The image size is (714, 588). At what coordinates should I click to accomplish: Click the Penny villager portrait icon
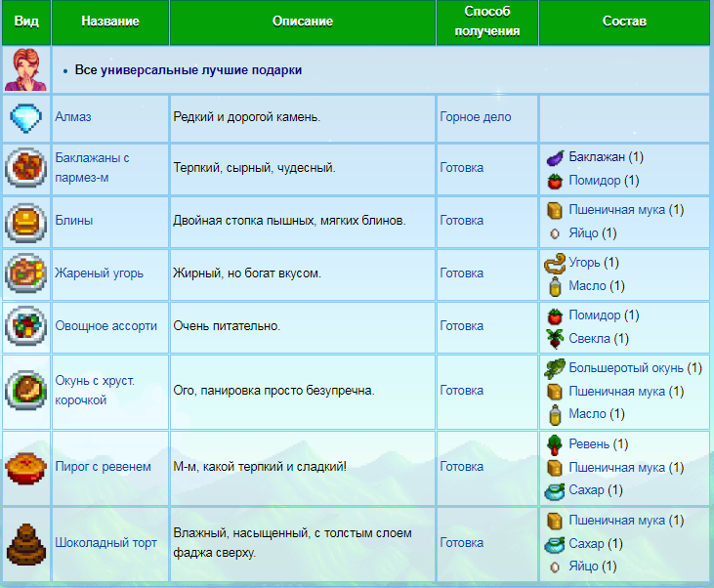[x=26, y=69]
